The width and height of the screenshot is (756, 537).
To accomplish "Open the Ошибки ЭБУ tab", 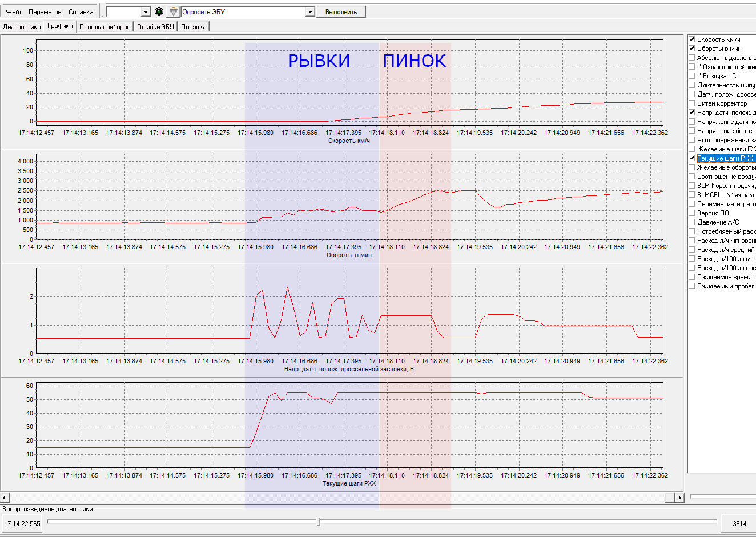I will pos(155,27).
